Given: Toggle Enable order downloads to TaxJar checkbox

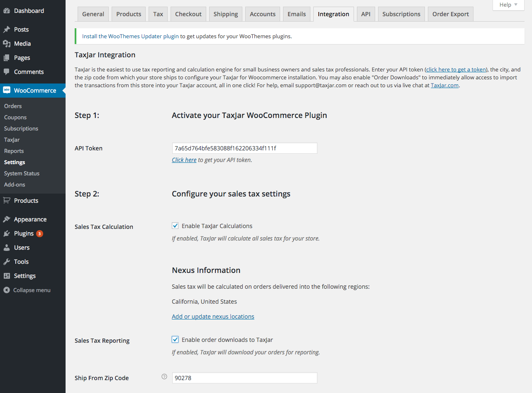Looking at the screenshot, I should coord(175,339).
